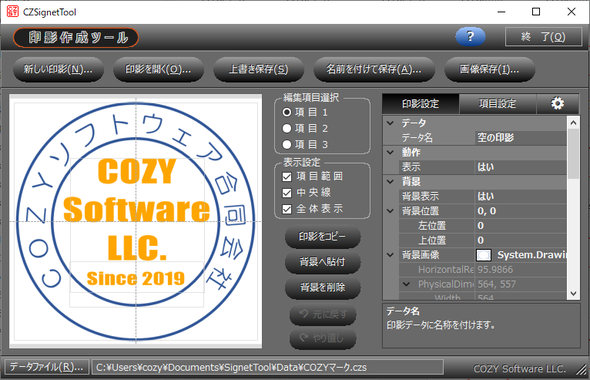The image size is (590, 380).
Task: Click the やり直し redo arrow button
Action: pyautogui.click(x=323, y=338)
